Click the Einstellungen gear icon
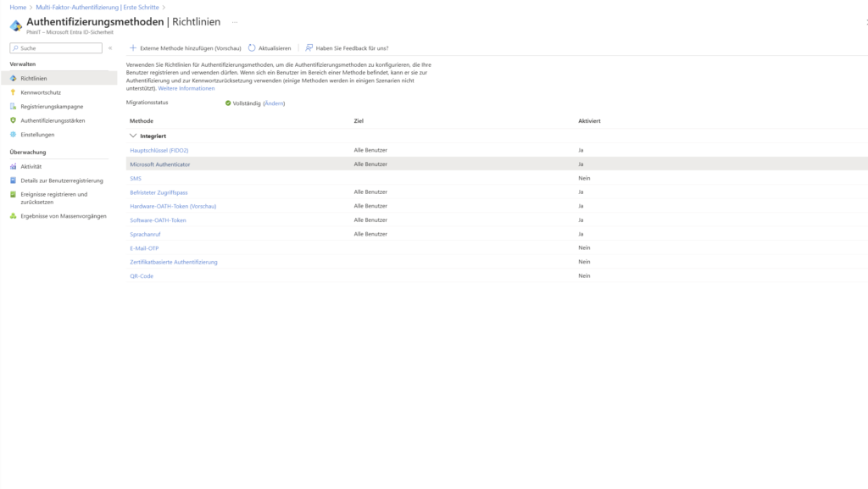868x489 pixels. click(13, 134)
